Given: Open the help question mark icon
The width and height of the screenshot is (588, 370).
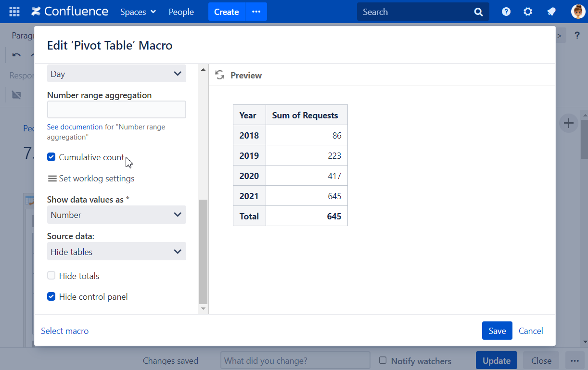Looking at the screenshot, I should click(506, 12).
